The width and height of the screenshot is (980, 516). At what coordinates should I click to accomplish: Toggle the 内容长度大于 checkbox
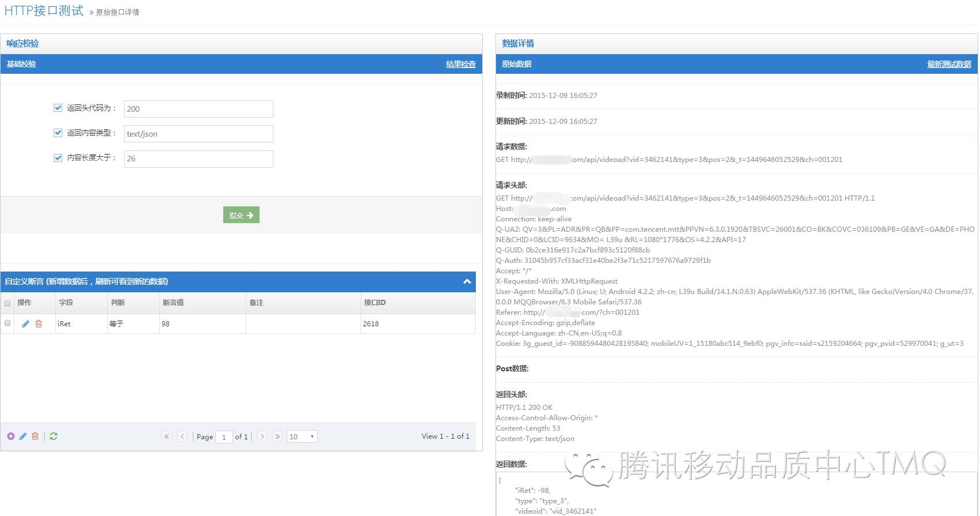pyautogui.click(x=58, y=157)
